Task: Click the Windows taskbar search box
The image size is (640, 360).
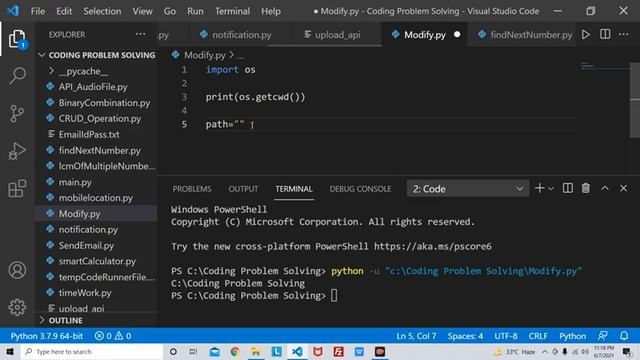Action: tap(92, 351)
